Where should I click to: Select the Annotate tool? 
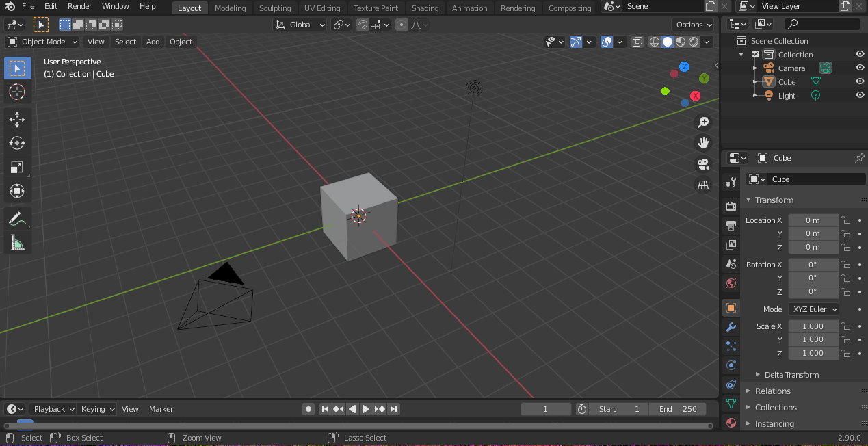coord(17,219)
